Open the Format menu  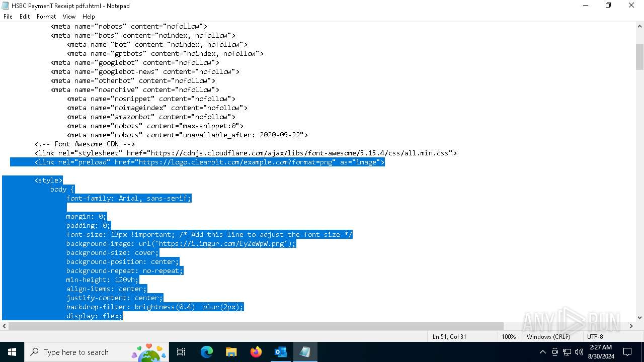point(46,17)
